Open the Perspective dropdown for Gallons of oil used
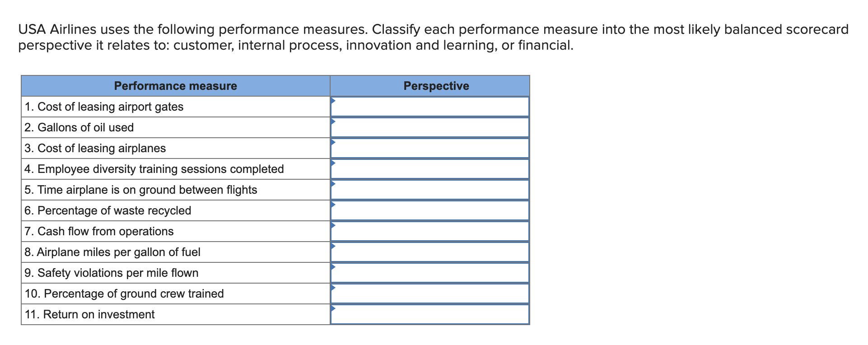 point(429,127)
